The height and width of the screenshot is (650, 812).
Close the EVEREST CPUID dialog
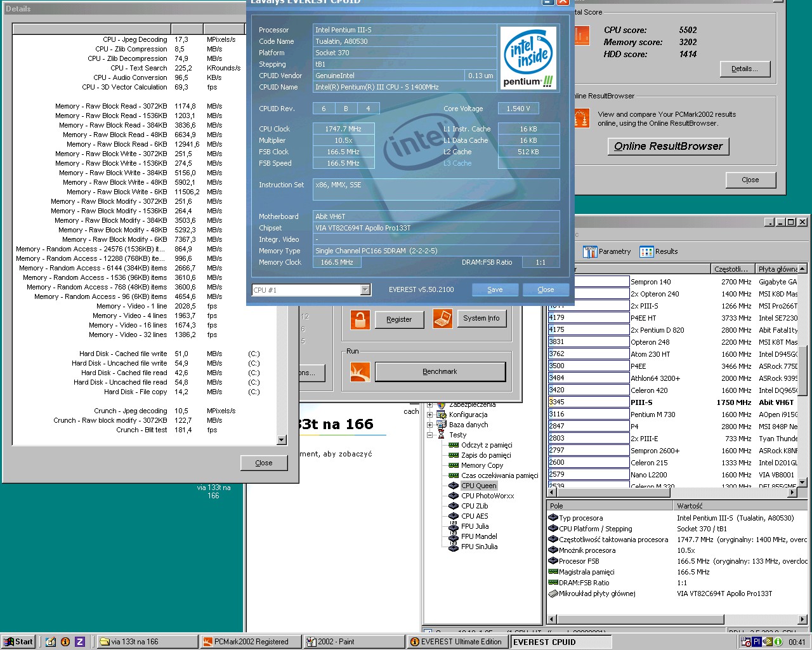coord(546,289)
